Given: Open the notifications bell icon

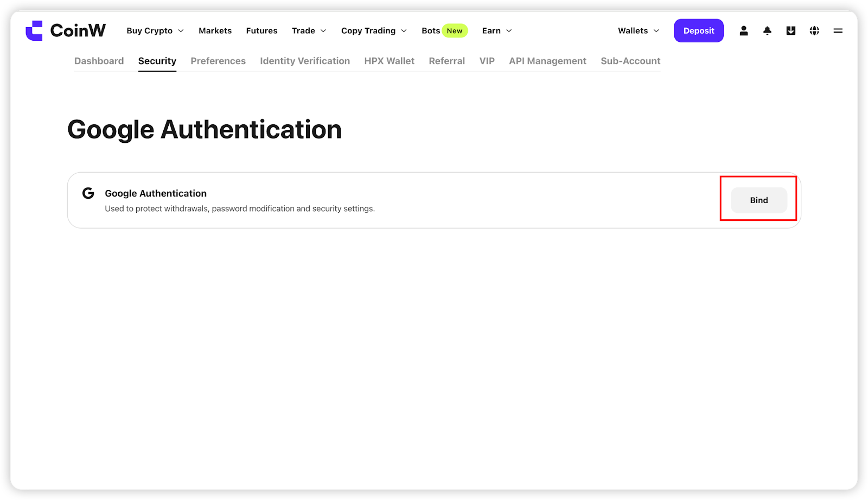Looking at the screenshot, I should [x=767, y=31].
